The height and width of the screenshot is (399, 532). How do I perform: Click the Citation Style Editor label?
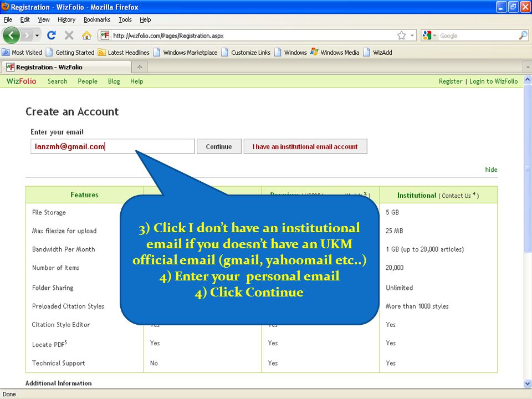61,324
